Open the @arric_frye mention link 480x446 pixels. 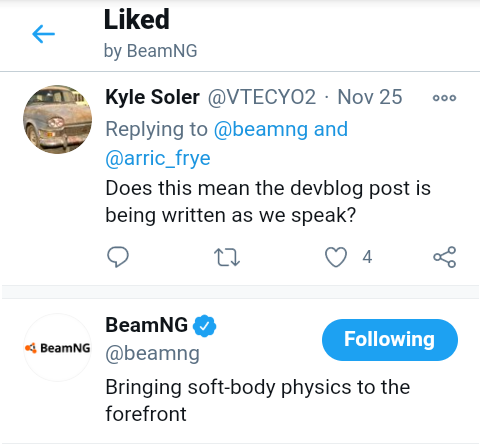158,158
